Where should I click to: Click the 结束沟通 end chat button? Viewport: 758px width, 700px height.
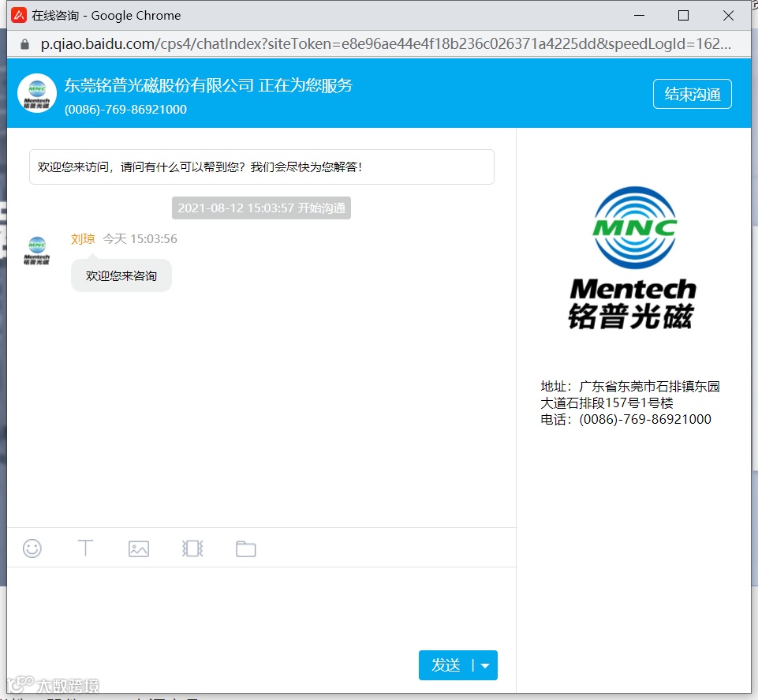click(693, 94)
